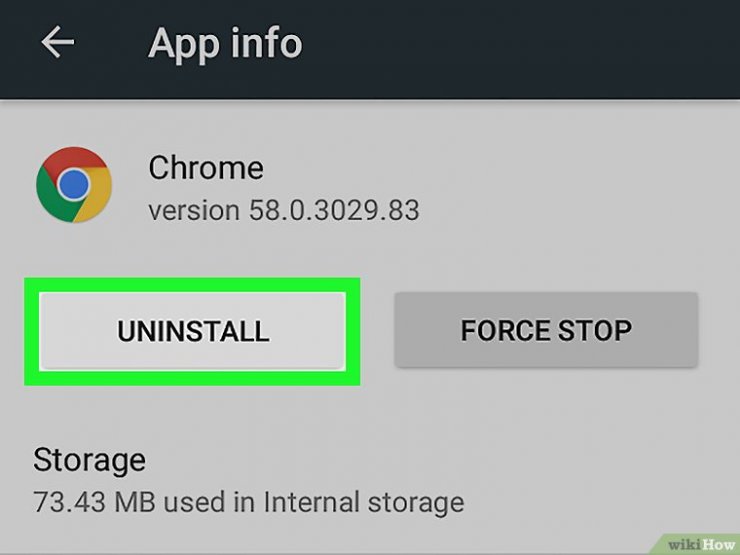Screen dimensions: 740x555
Task: Tap the FORCE STOP button
Action: (546, 330)
